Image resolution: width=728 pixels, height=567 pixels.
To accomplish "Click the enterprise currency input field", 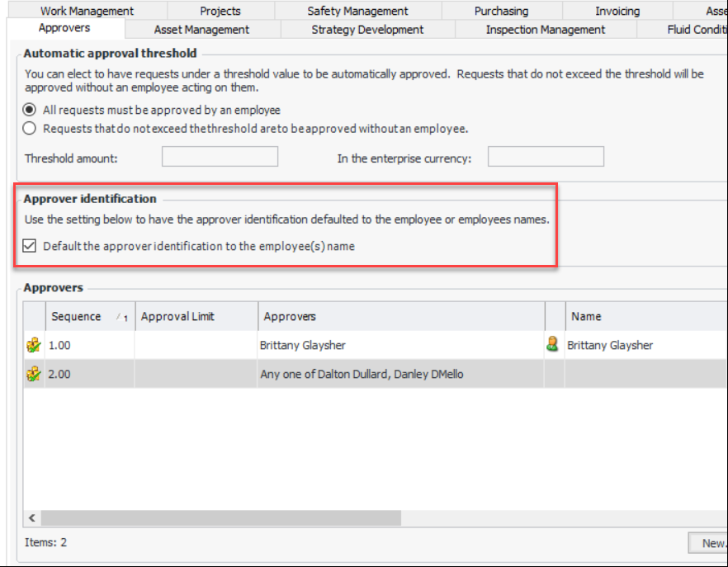I will (x=546, y=157).
